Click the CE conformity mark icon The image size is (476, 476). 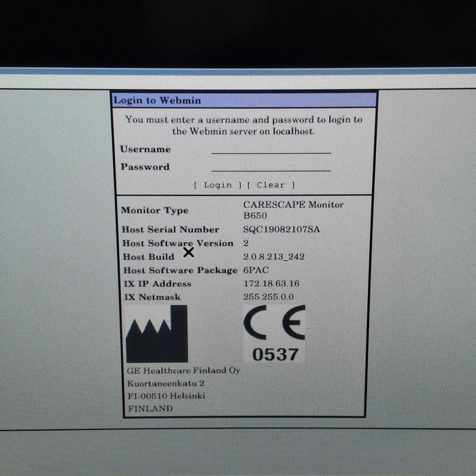[x=274, y=323]
